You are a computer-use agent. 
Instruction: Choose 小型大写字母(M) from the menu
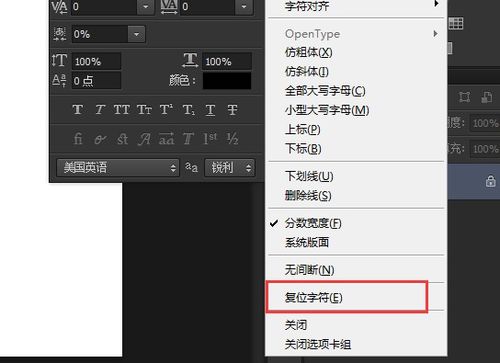tap(356, 110)
